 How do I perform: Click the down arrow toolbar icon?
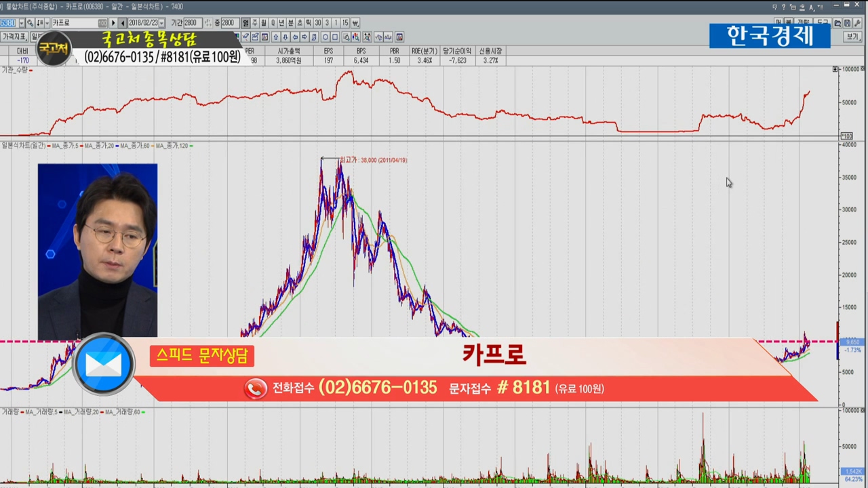285,37
